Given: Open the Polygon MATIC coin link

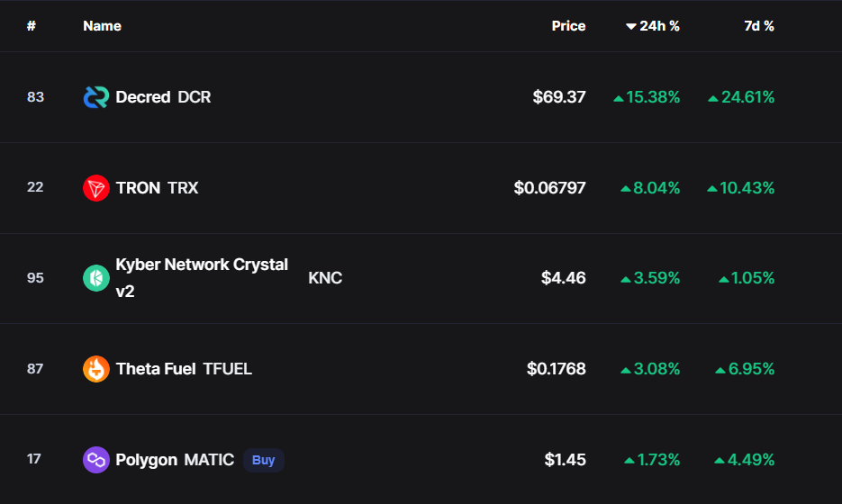Looking at the screenshot, I should pyautogui.click(x=175, y=460).
